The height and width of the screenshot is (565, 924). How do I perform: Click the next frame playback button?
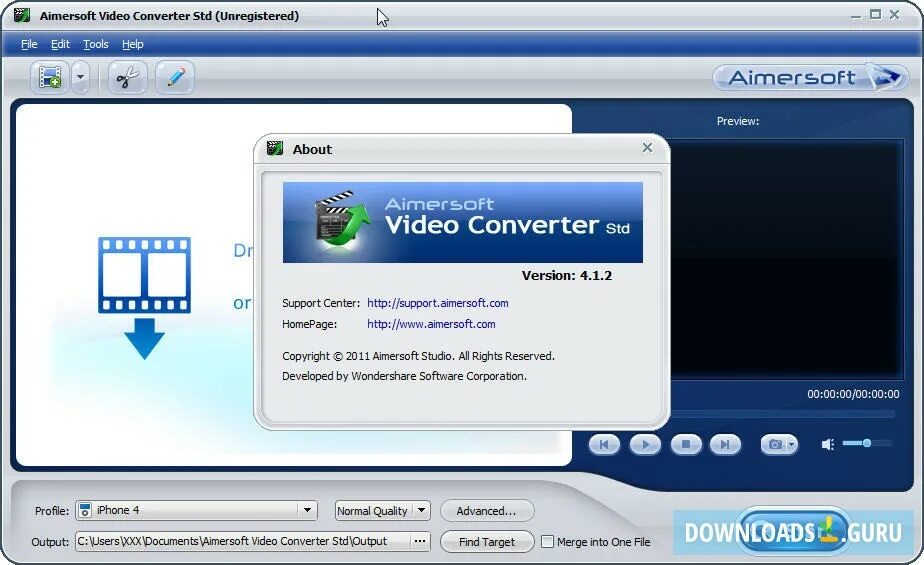(x=725, y=444)
